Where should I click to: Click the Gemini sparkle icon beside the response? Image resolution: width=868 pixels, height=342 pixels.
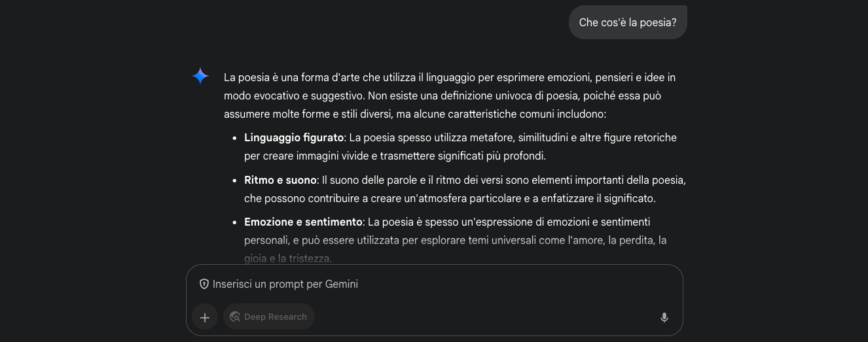click(200, 77)
